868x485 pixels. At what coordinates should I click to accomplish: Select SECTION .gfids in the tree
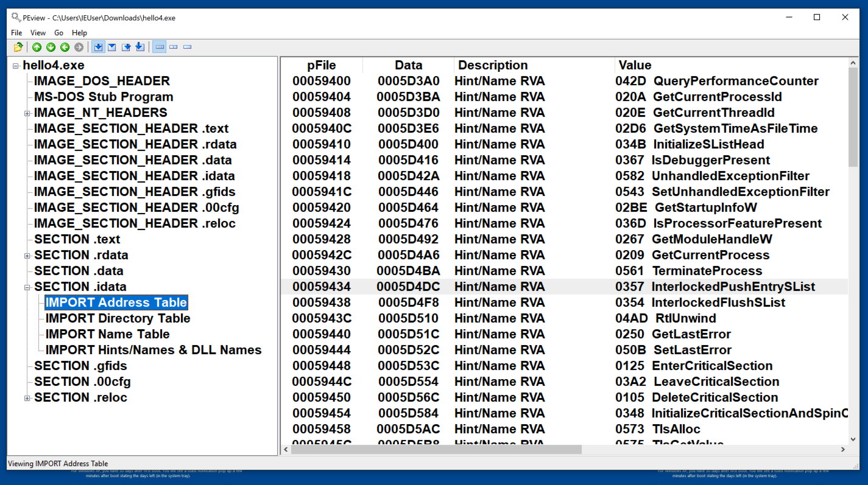pyautogui.click(x=80, y=366)
